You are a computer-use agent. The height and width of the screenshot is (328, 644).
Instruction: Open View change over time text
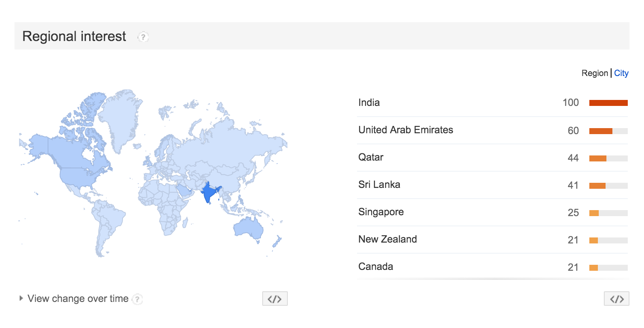pyautogui.click(x=78, y=299)
